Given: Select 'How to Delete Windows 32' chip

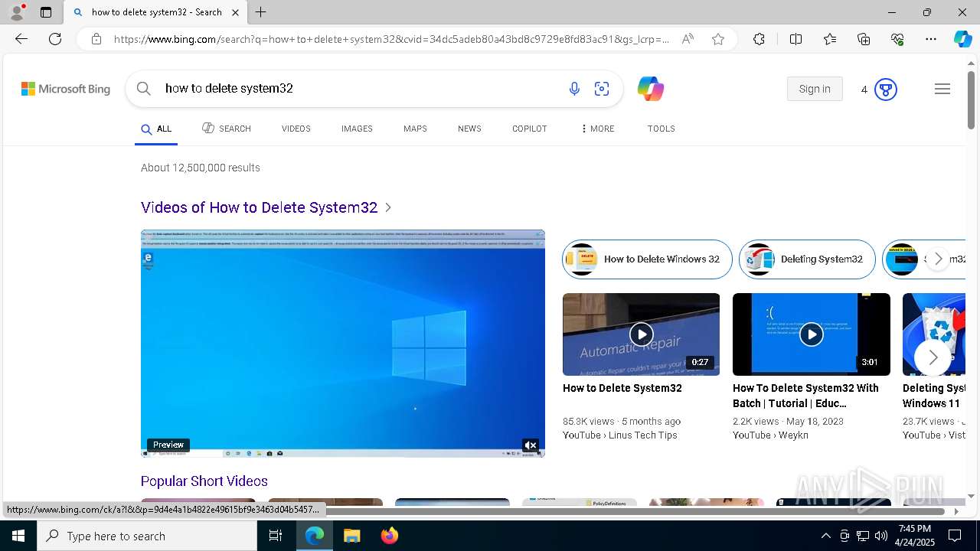Looking at the screenshot, I should [647, 259].
